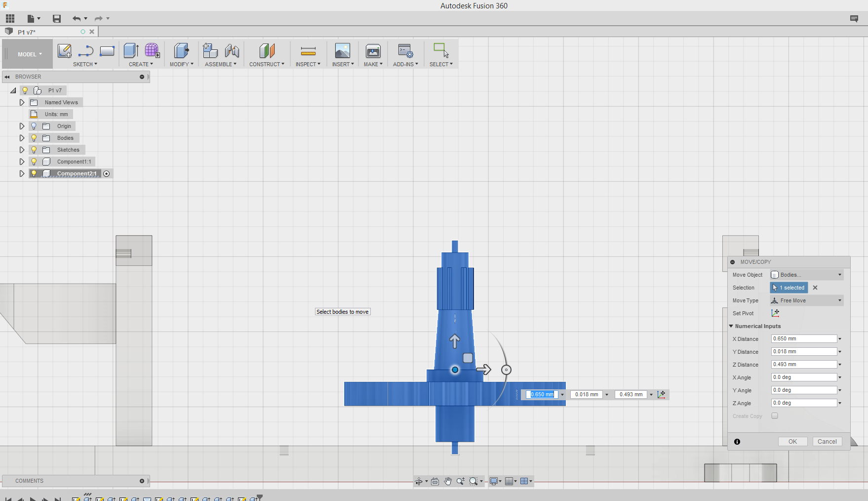Viewport: 868px width, 501px height.
Task: Click the Look At icon
Action: (435, 481)
